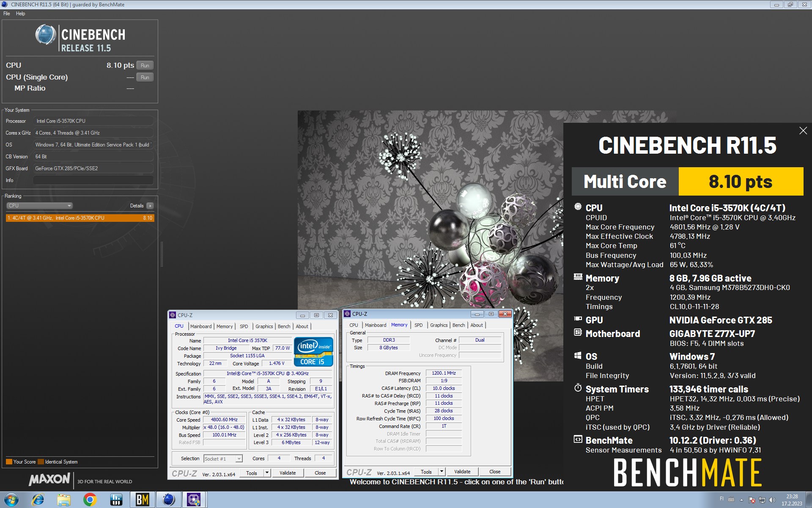Click the Motherboard icon in BenchMate panel
Screen dimensions: 812x508
(578, 332)
